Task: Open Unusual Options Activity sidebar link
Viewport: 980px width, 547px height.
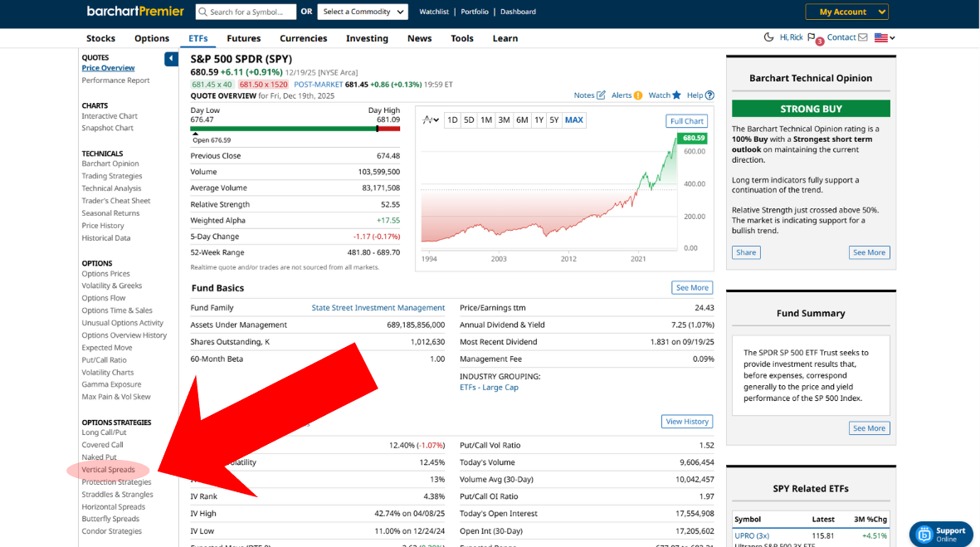Action: coord(123,323)
